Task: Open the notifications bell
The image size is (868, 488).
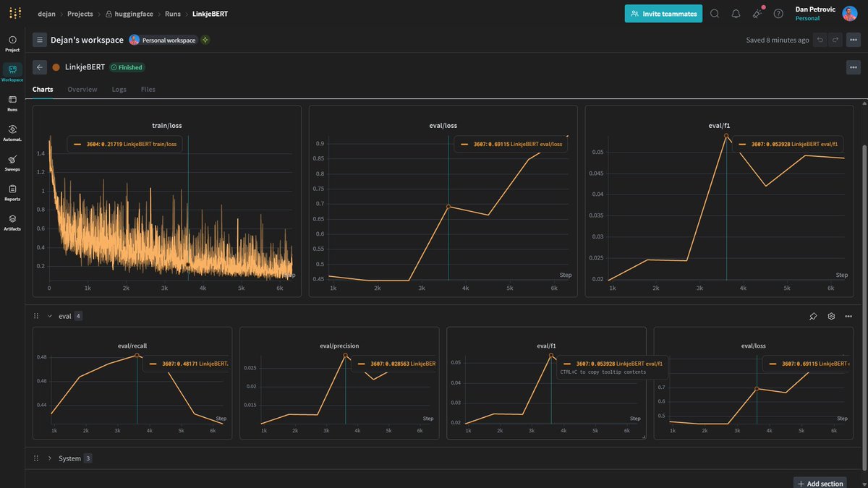Action: (x=736, y=14)
